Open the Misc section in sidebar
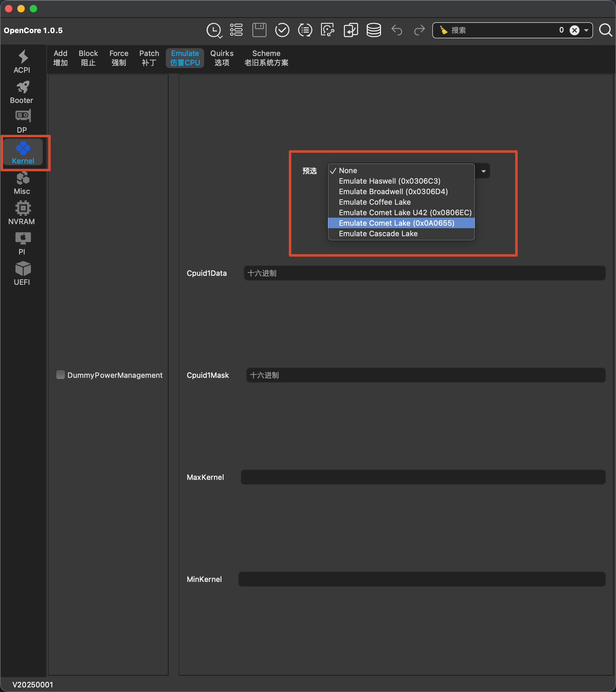Viewport: 616px width, 692px height. tap(22, 183)
